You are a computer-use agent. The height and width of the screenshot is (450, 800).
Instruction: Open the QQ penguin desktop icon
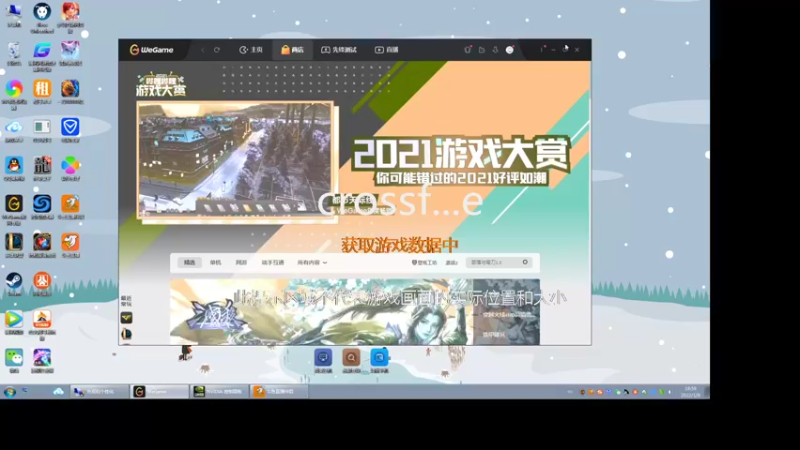click(14, 169)
